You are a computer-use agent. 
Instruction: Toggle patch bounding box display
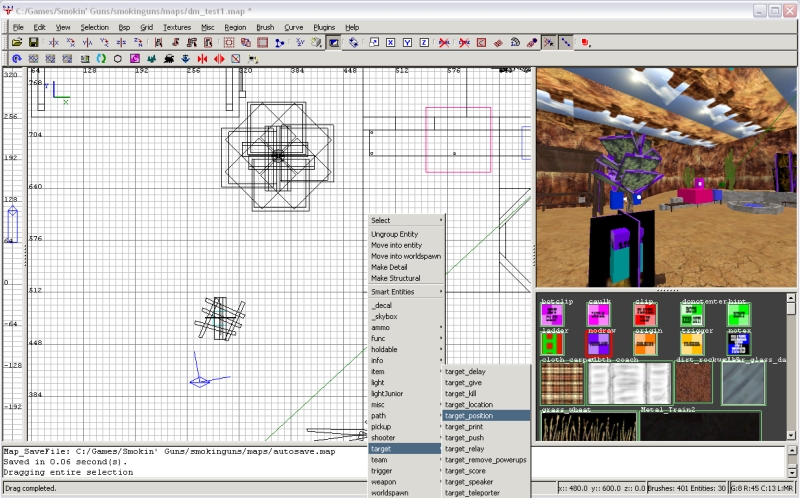(x=481, y=43)
